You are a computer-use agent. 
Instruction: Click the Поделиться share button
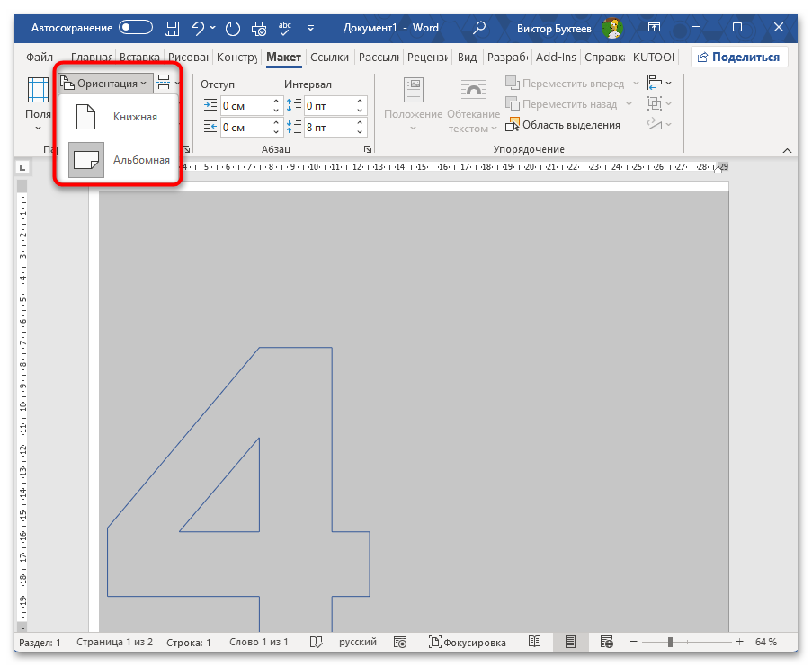coord(739,58)
